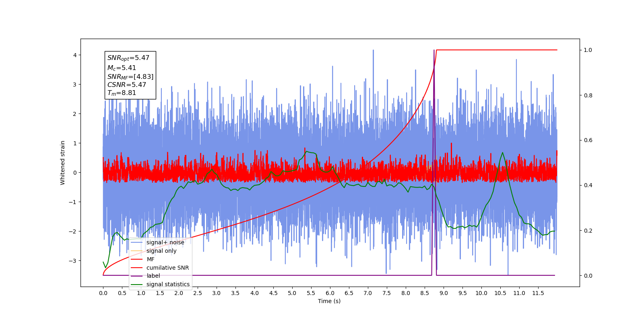Click the 5.0 tick on time axis
This screenshot has width=644, height=322.
click(x=292, y=293)
